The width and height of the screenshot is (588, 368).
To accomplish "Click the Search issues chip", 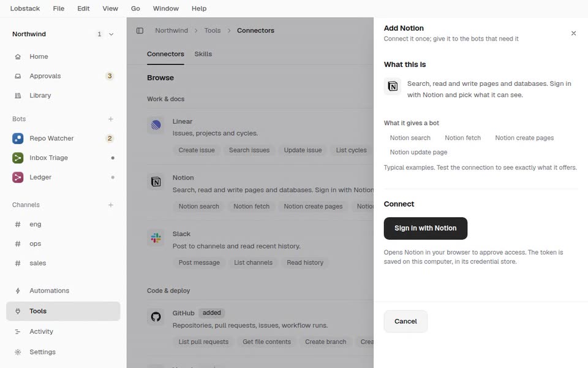I will (249, 150).
